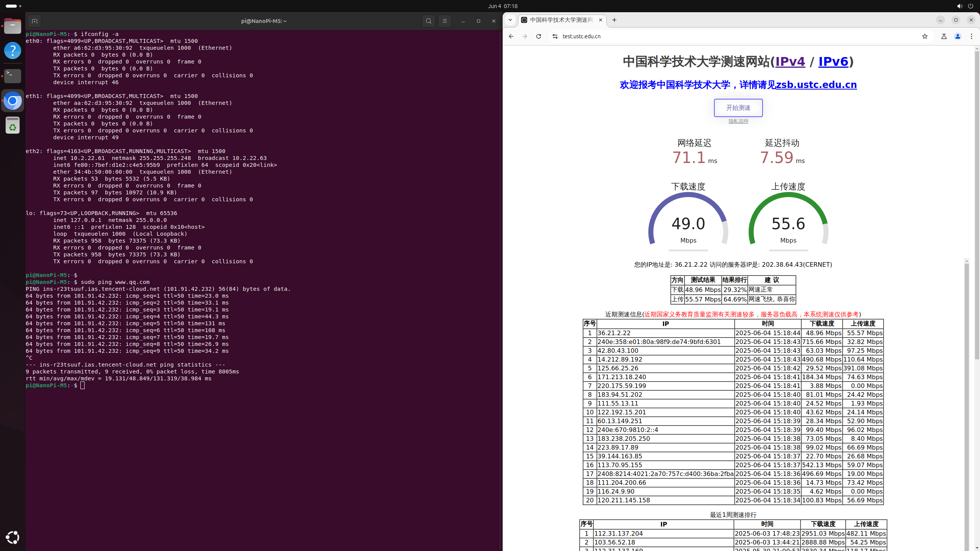Click the terminal search icon
Screen dimensions: 980x551
pyautogui.click(x=428, y=21)
